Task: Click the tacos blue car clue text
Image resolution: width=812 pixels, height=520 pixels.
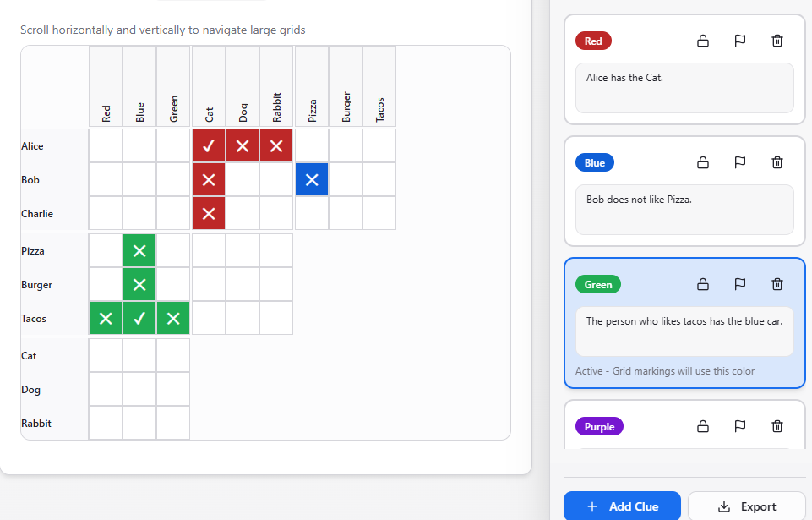Action: 684,331
